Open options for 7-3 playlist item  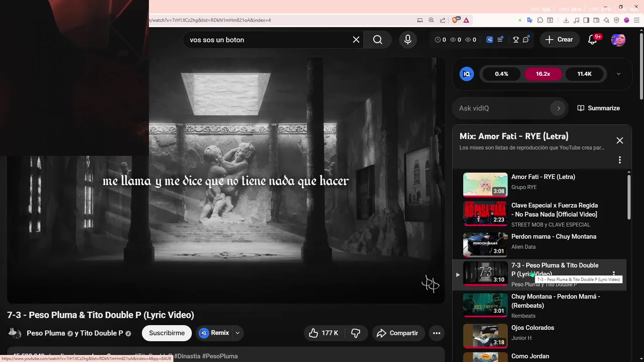click(614, 275)
